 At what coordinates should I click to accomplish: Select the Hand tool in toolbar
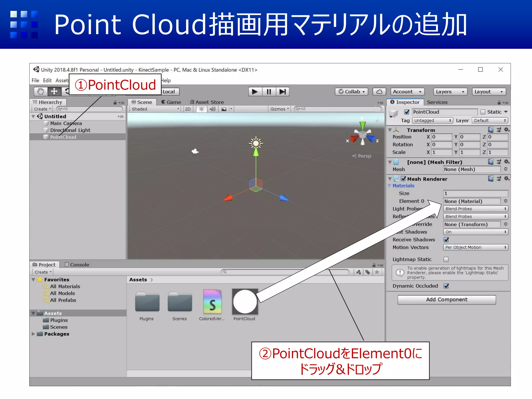41,91
